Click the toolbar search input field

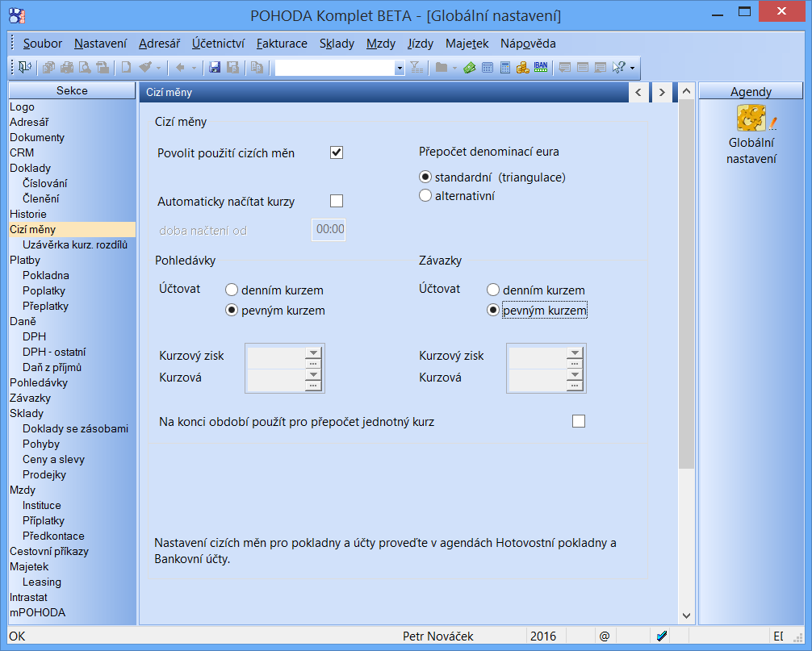click(x=335, y=68)
